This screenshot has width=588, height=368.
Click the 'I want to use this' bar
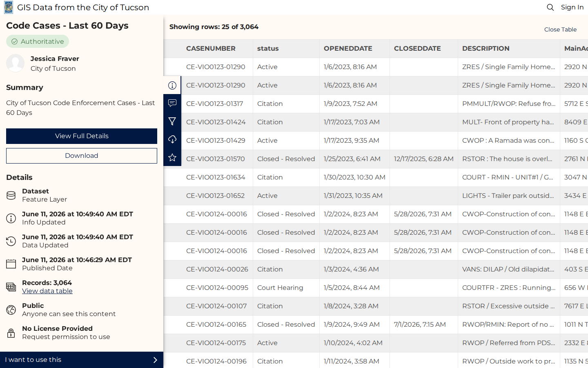82,360
